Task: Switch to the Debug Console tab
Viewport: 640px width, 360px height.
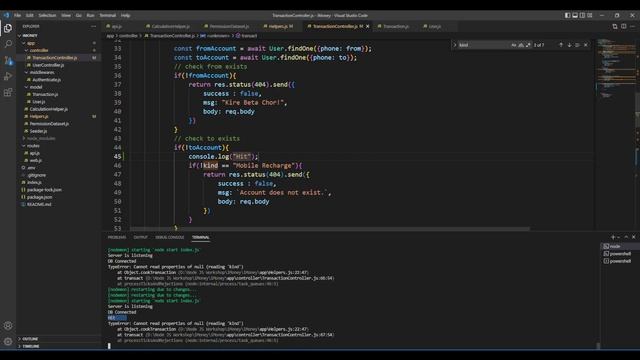Action: click(169, 237)
